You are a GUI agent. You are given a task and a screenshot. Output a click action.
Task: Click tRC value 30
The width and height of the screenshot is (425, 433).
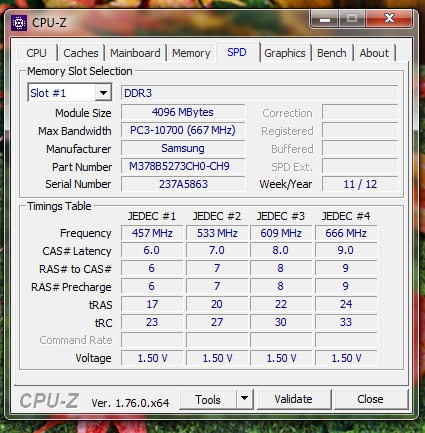point(281,322)
